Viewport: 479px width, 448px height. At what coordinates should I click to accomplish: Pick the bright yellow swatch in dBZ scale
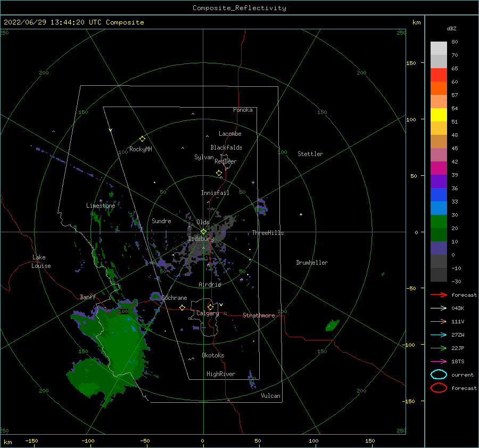pos(439,115)
